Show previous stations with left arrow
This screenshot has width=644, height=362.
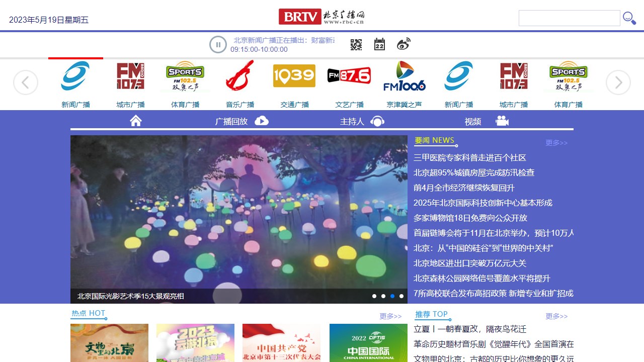point(26,82)
